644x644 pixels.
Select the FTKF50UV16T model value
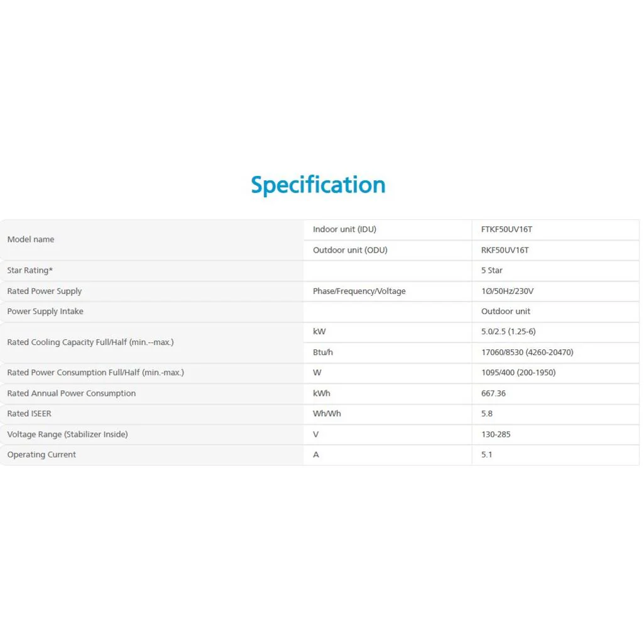tap(506, 229)
